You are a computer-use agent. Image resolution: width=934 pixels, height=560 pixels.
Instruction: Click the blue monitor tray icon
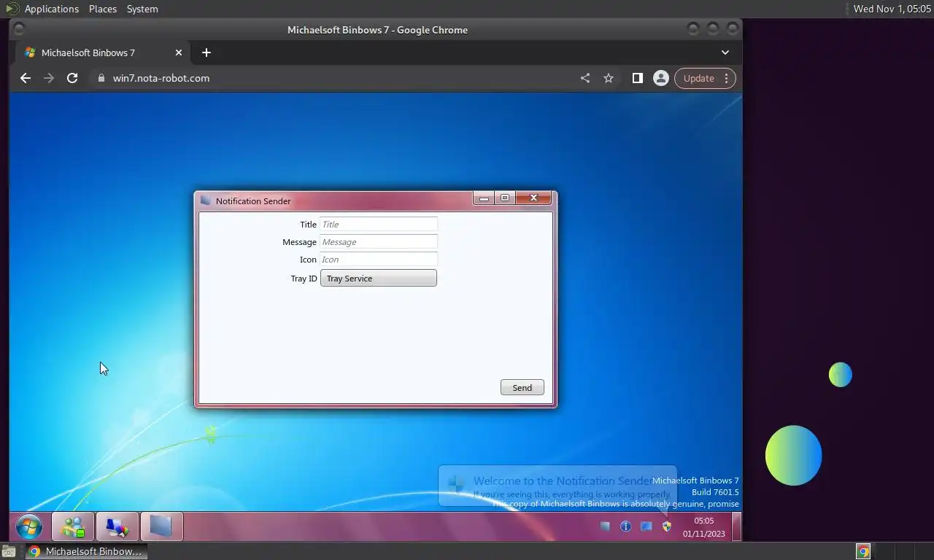646,526
